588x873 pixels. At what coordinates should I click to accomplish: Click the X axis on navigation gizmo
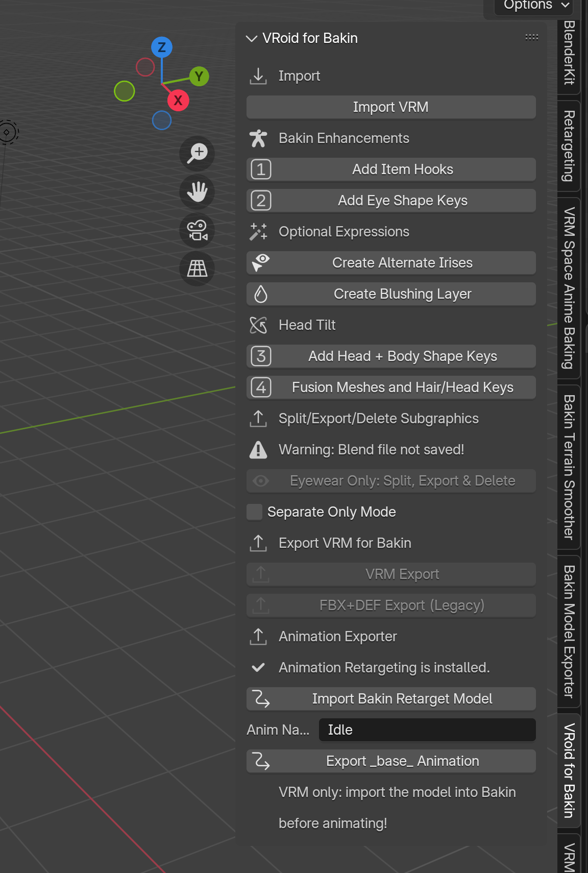click(x=178, y=100)
